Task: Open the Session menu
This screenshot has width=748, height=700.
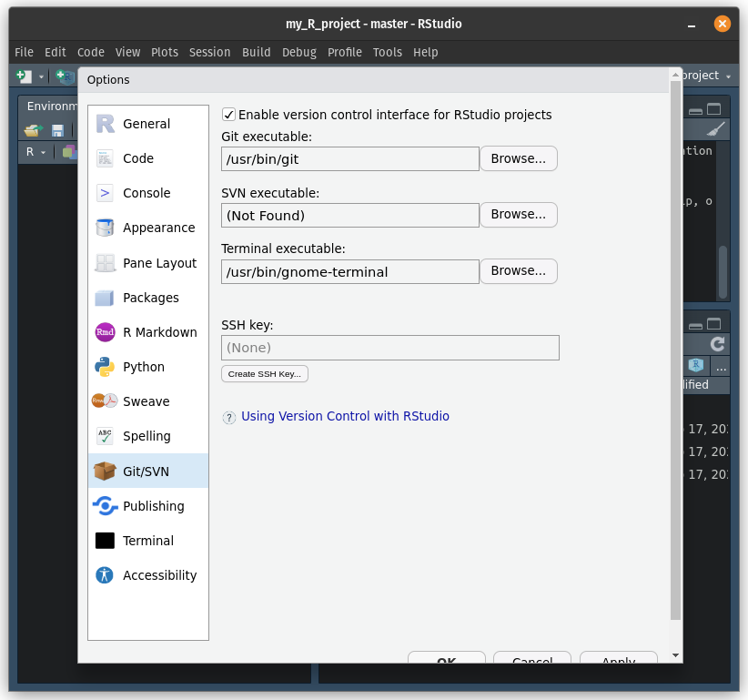Action: coord(209,52)
